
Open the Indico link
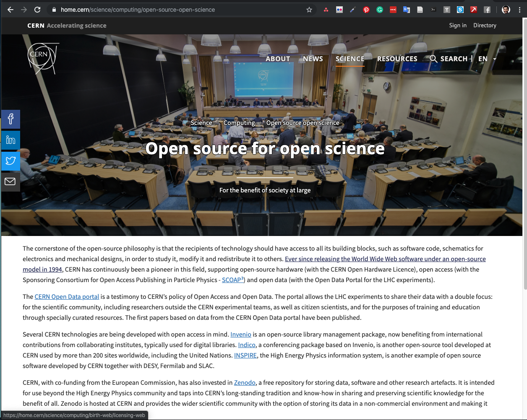pos(247,345)
